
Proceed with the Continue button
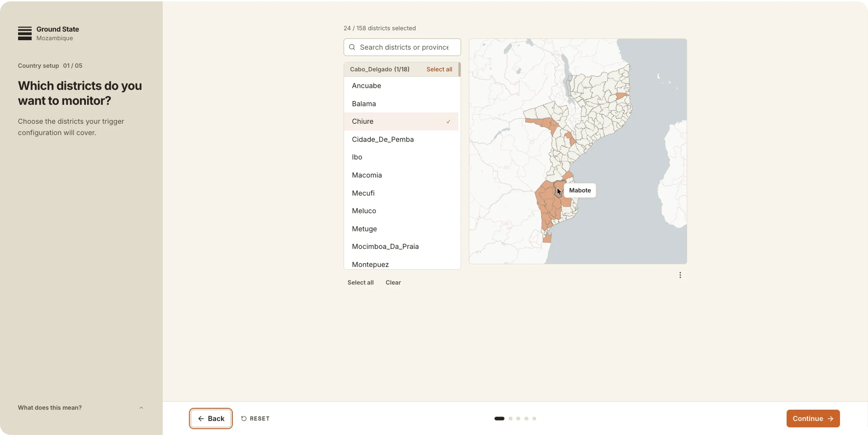point(813,419)
